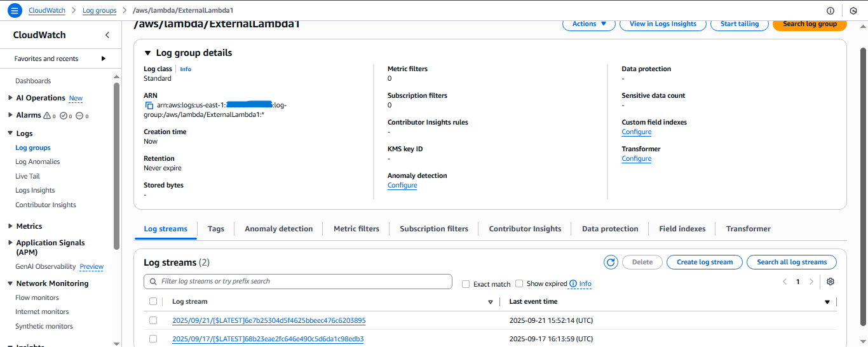Open the hamburger navigation menu icon
Image resolution: width=868 pixels, height=347 pixels.
pyautogui.click(x=15, y=10)
